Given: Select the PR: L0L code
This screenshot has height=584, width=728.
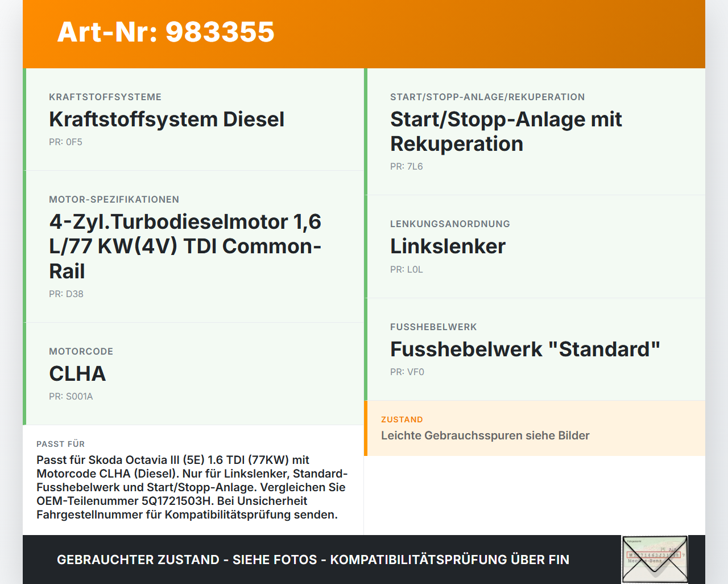Looking at the screenshot, I should point(406,269).
